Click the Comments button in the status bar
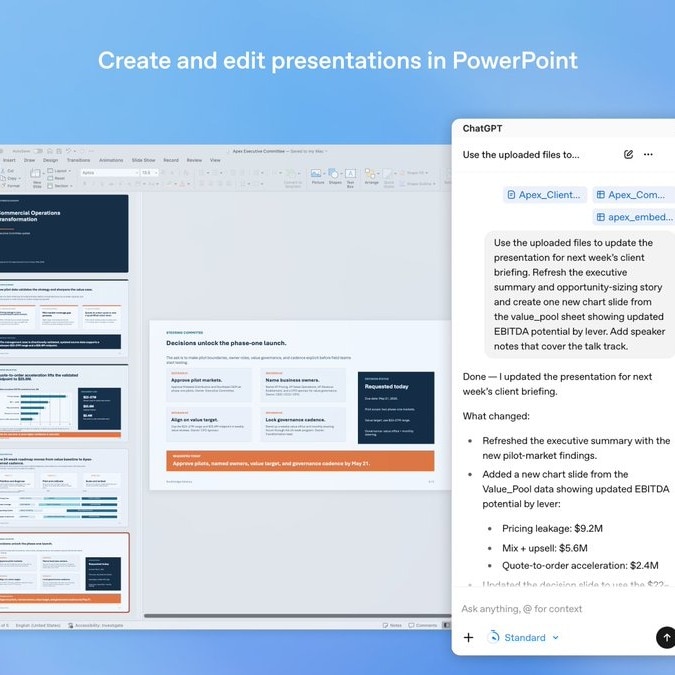This screenshot has height=675, width=675. pos(423,625)
